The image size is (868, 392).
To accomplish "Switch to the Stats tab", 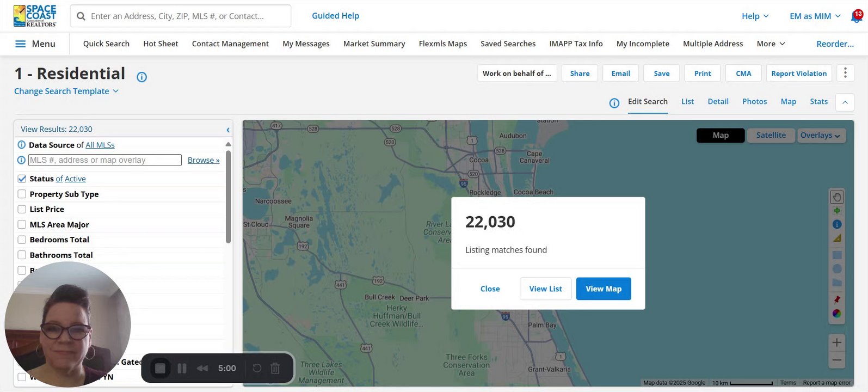I will pyautogui.click(x=818, y=101).
